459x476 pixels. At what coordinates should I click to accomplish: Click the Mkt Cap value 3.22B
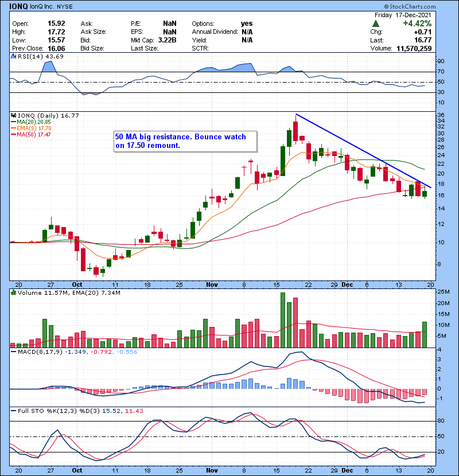[x=168, y=40]
